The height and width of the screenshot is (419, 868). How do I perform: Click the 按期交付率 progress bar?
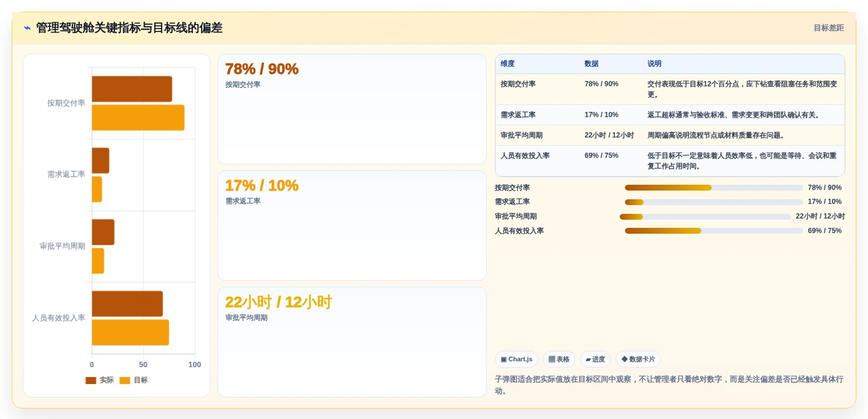(714, 188)
